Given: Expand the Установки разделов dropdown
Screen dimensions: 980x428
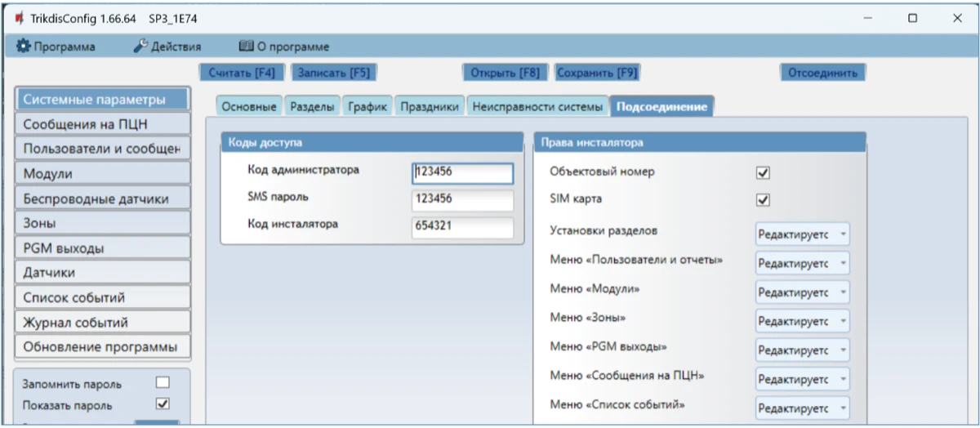Looking at the screenshot, I should (x=802, y=234).
